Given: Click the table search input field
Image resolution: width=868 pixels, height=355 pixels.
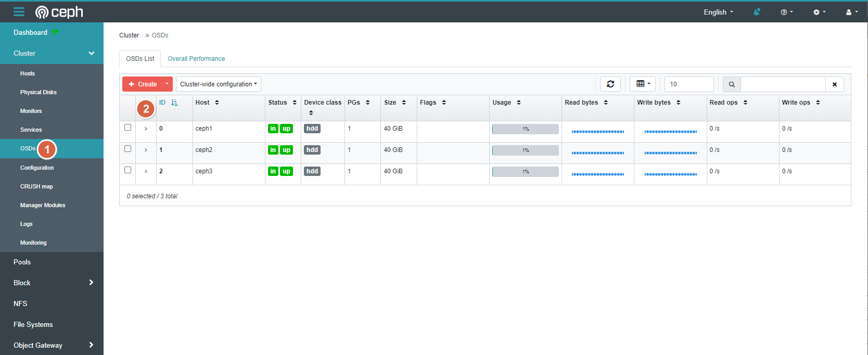Looking at the screenshot, I should tap(783, 84).
